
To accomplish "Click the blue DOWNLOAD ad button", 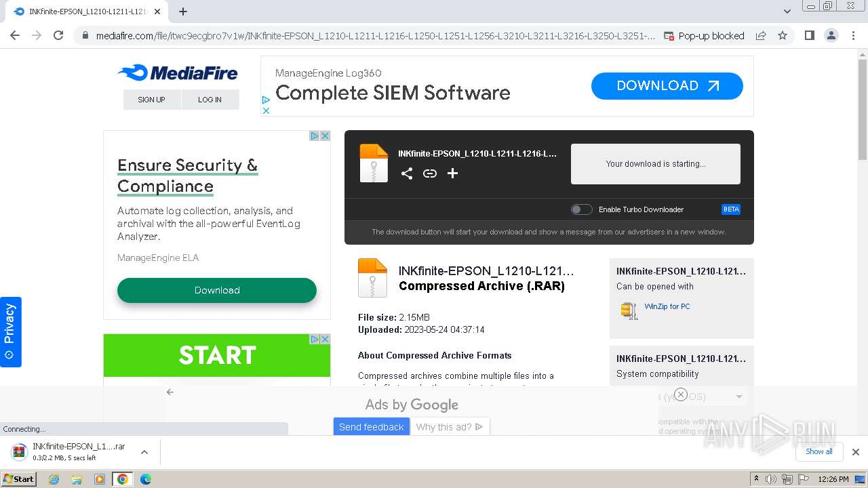I will click(x=667, y=86).
